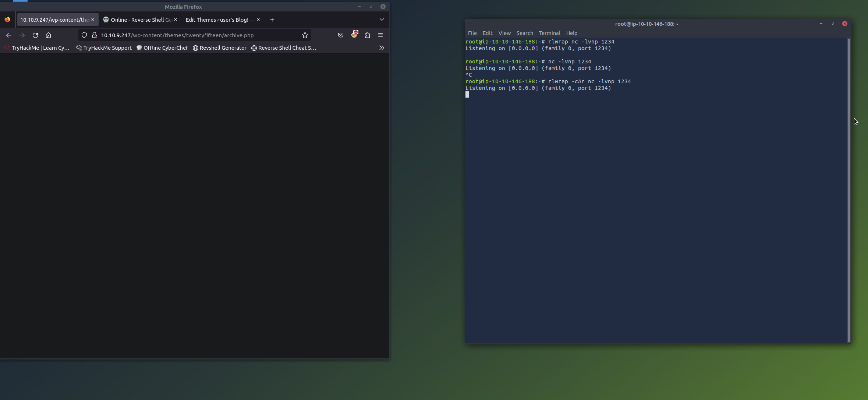Reload the current page
This screenshot has width=868, height=400.
[x=35, y=35]
